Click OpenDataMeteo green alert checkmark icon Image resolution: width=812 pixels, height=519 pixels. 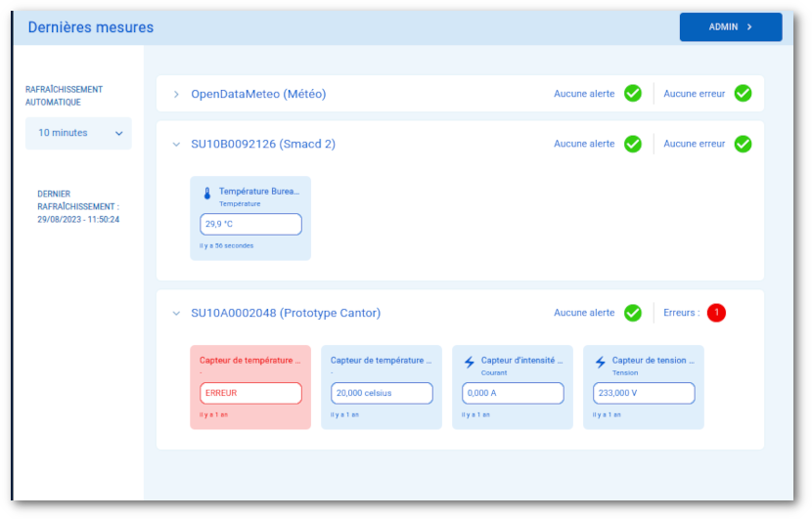pyautogui.click(x=633, y=94)
